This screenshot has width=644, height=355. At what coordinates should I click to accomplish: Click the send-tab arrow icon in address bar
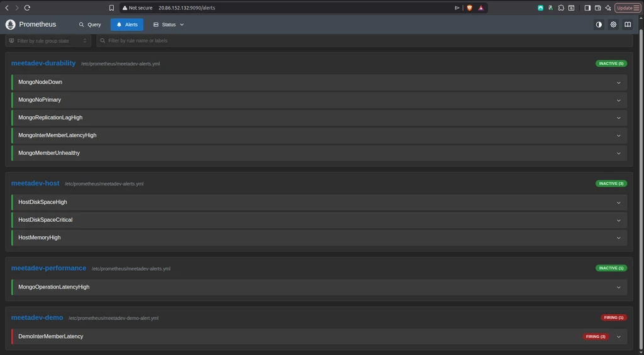(x=457, y=8)
